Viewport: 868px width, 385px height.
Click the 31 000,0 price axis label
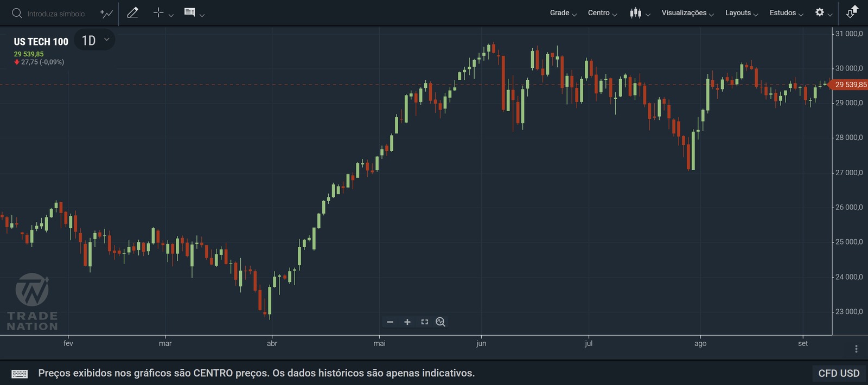849,34
